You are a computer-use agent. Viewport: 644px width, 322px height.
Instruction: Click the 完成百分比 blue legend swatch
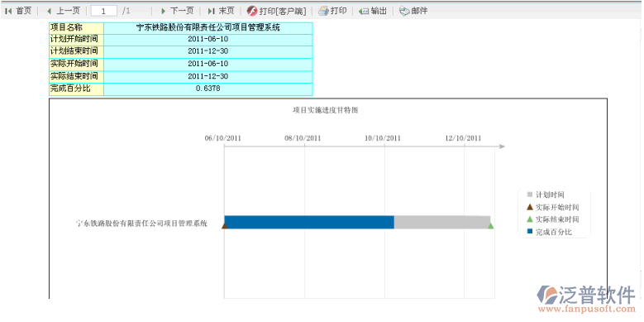pos(530,232)
